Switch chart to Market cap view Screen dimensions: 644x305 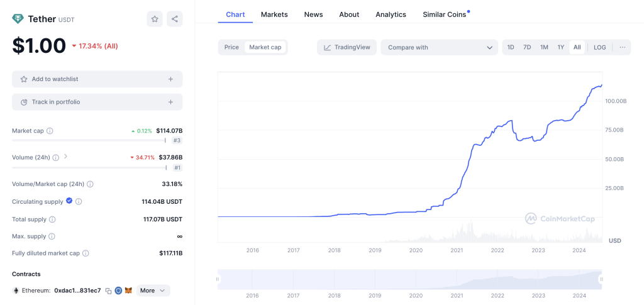coord(265,47)
